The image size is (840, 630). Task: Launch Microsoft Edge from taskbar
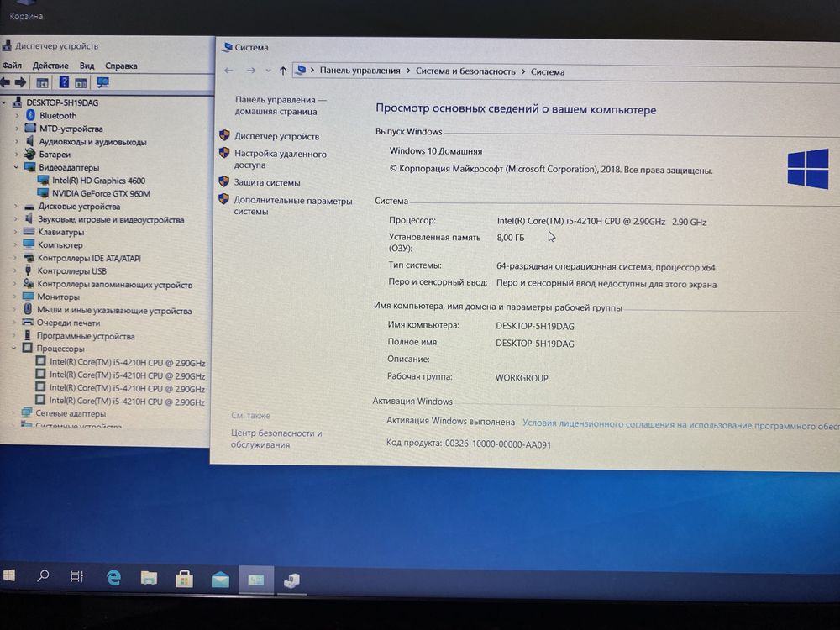tap(113, 578)
